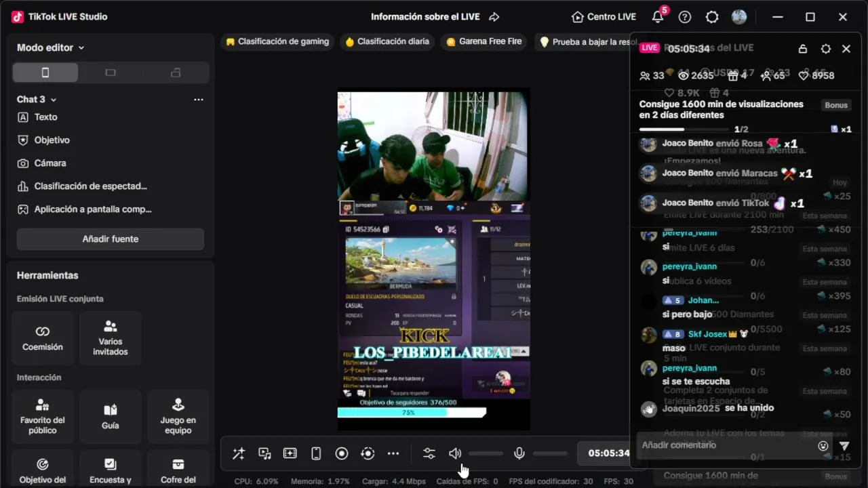
Task: Click the bottom toolbar icon beside the phone icon
Action: point(290,453)
